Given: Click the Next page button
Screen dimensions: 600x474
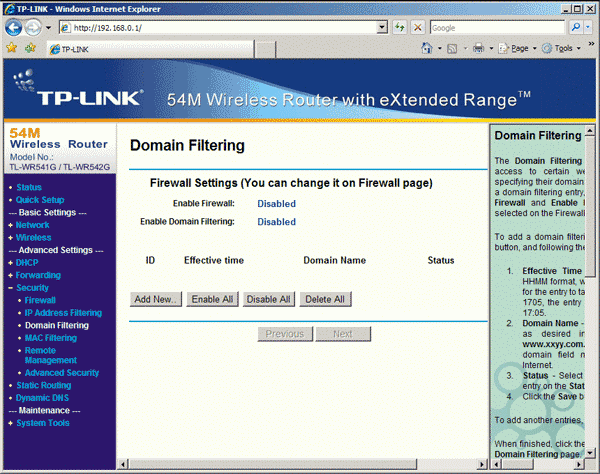Looking at the screenshot, I should 343,334.
